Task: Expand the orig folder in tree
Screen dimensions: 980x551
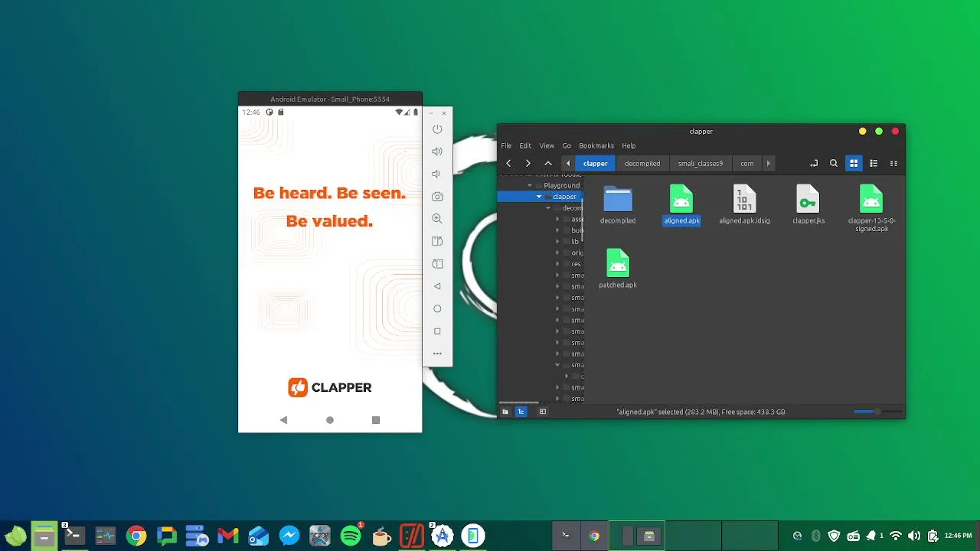Action: 557,253
